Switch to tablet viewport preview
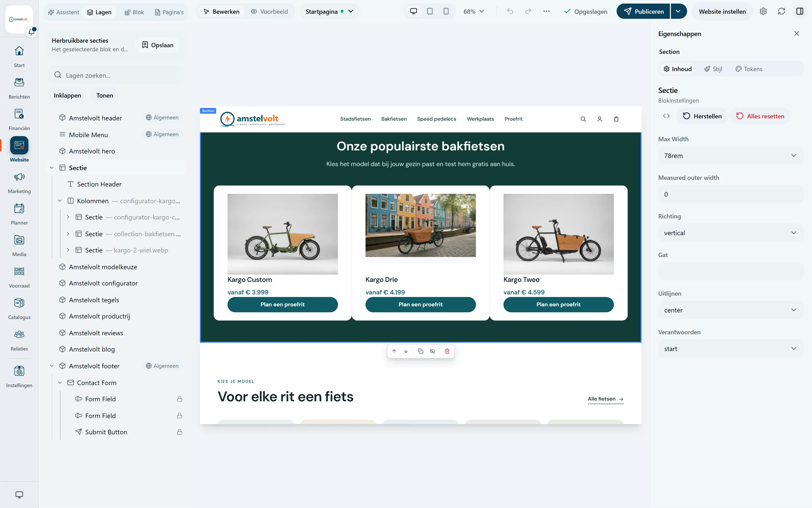The width and height of the screenshot is (812, 508). coord(430,11)
